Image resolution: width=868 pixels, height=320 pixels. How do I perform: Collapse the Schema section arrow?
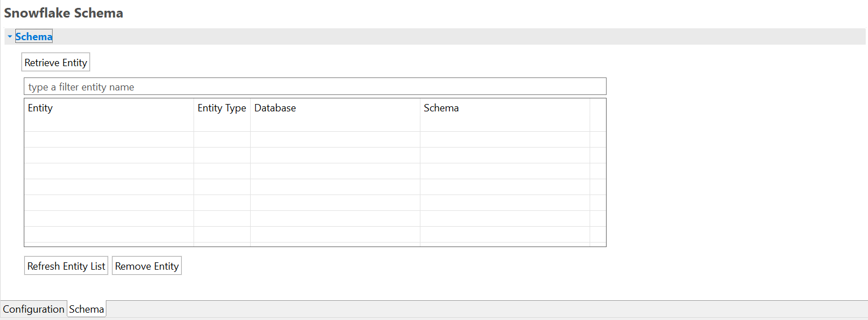(10, 37)
